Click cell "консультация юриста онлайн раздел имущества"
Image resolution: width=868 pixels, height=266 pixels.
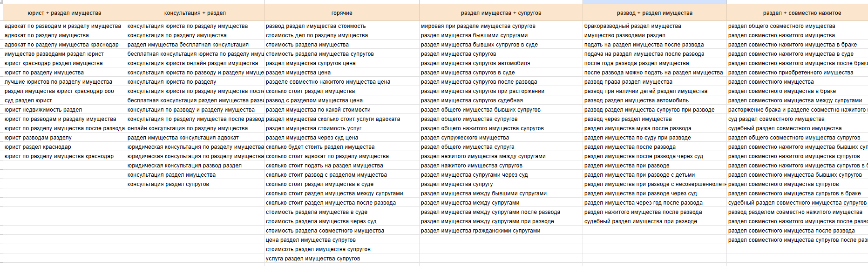coord(195,63)
